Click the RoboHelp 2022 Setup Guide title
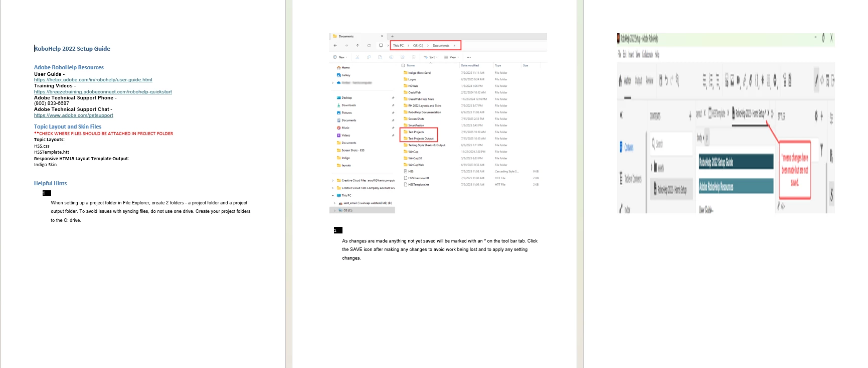Screen dimensions: 868x368 tap(72, 49)
